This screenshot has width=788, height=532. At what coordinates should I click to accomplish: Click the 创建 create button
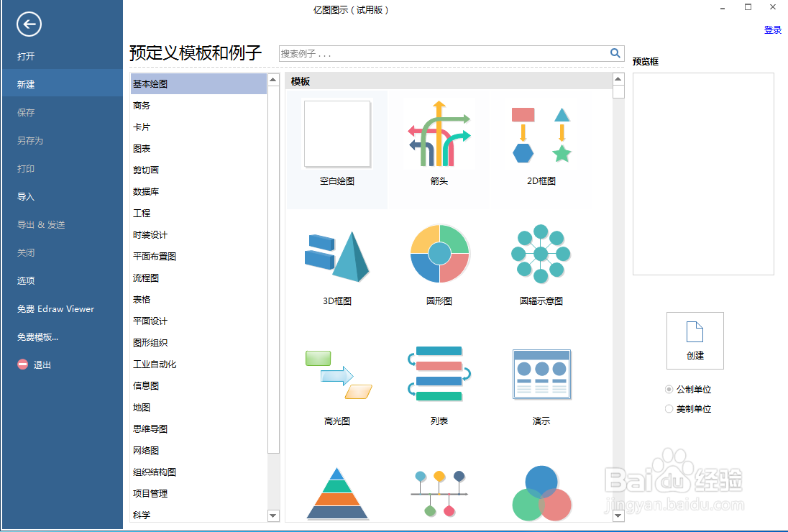tap(695, 341)
